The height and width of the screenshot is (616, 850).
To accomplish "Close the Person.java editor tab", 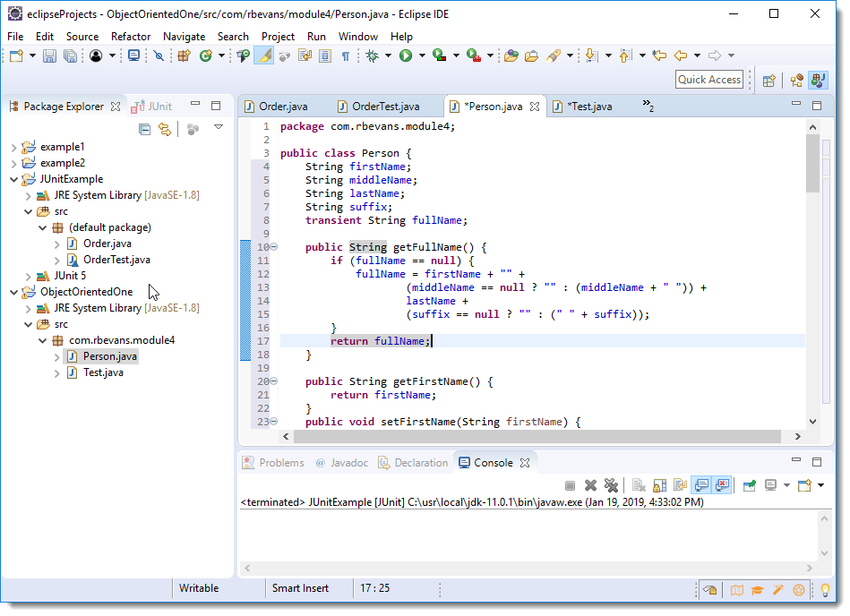I will click(x=535, y=107).
